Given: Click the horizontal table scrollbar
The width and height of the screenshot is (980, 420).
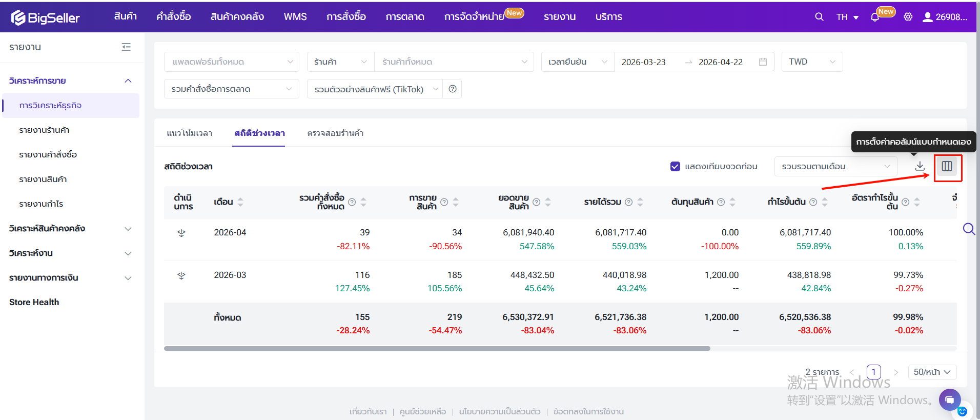Looking at the screenshot, I should 437,348.
